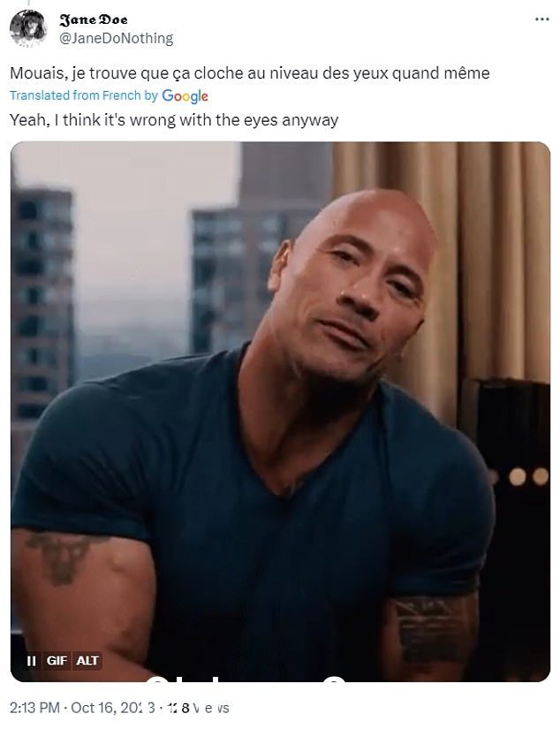Click the Oct 16 post date
The width and height of the screenshot is (560, 729).
tap(113, 708)
